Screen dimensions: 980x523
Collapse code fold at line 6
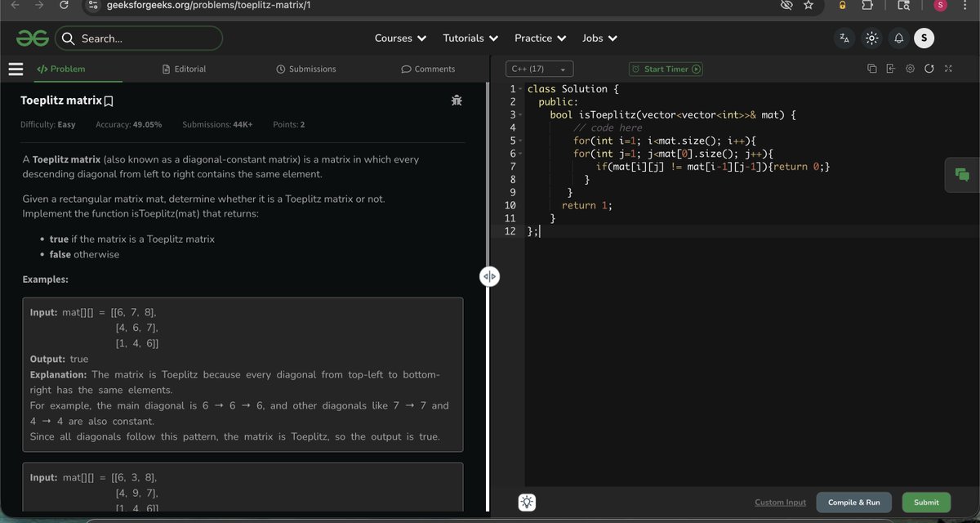tap(519, 154)
